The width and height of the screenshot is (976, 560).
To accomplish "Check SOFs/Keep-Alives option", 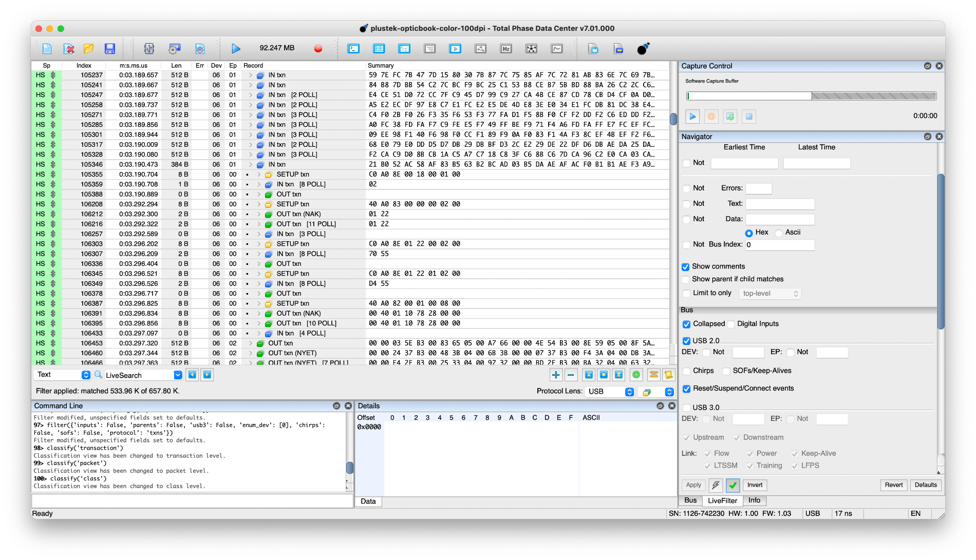I will point(726,371).
